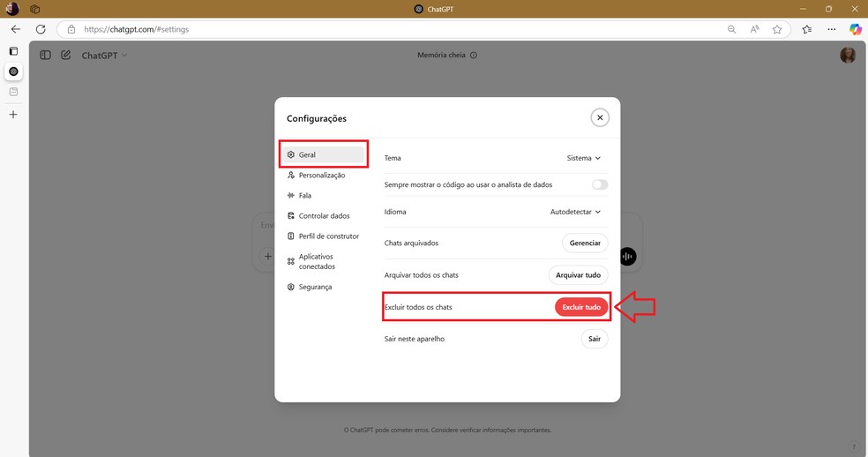Open the workspaces icon in title bar
The image size is (868, 457).
[x=35, y=9]
